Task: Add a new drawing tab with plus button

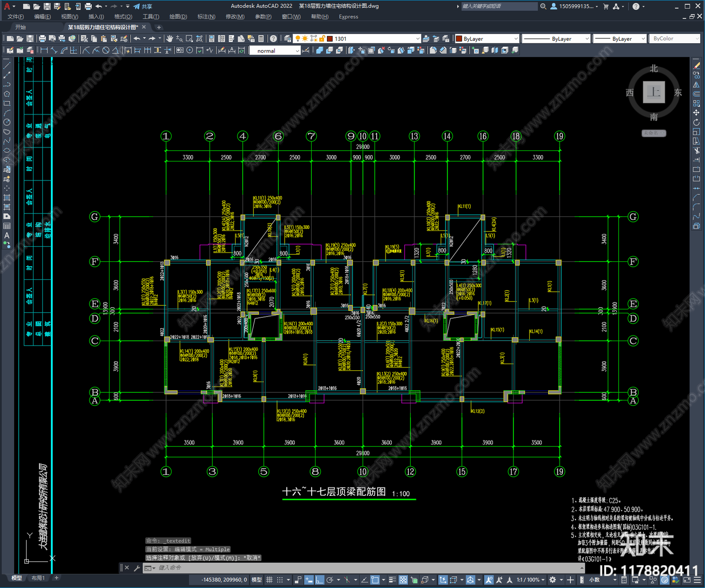Action: (159, 27)
